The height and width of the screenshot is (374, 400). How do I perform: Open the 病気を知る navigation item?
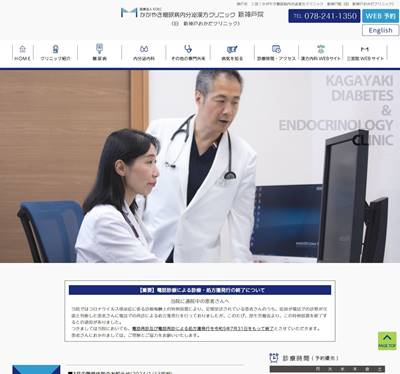tap(232, 53)
